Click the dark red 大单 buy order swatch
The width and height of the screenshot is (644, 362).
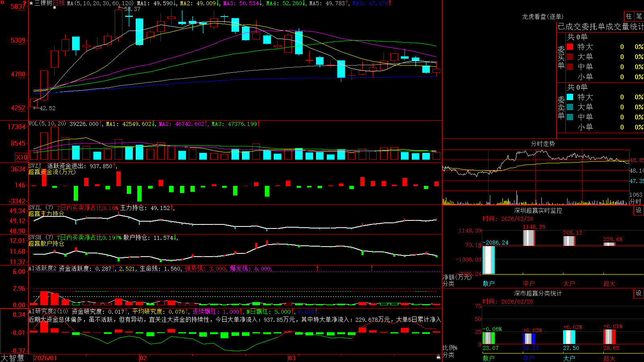click(x=570, y=57)
